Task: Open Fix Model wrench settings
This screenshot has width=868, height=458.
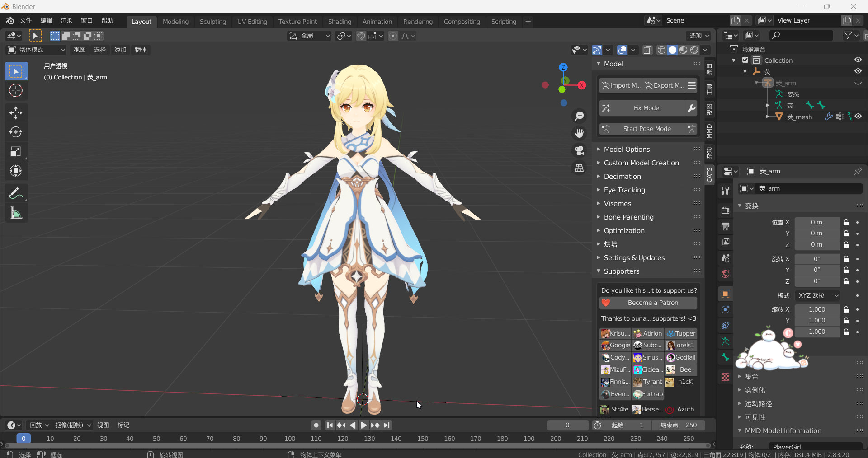Action: click(x=692, y=108)
